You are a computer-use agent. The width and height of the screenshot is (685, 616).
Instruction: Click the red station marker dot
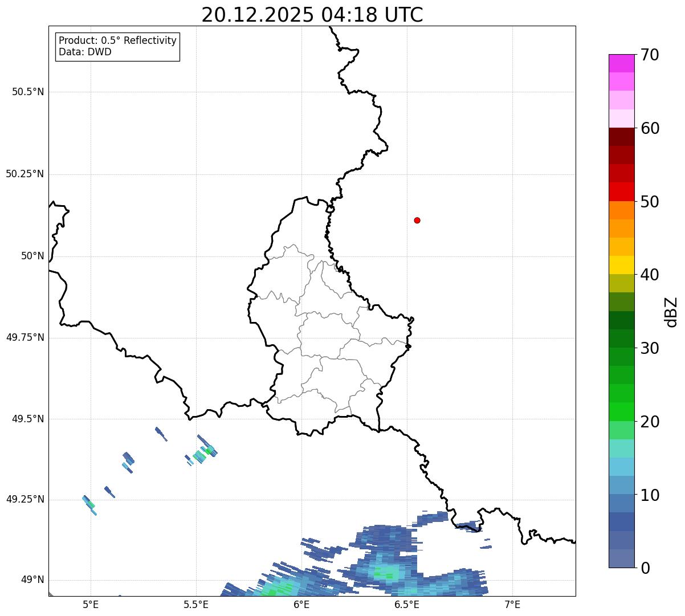pyautogui.click(x=417, y=220)
